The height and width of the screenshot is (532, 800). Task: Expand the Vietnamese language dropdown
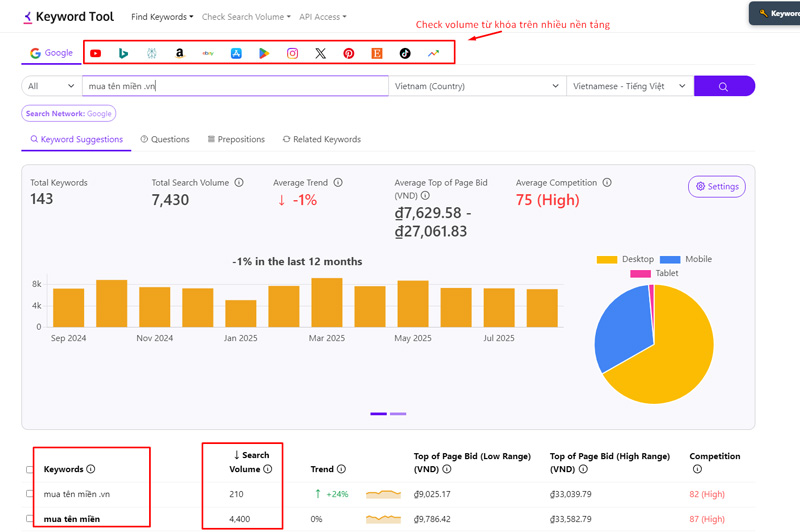[x=629, y=87]
